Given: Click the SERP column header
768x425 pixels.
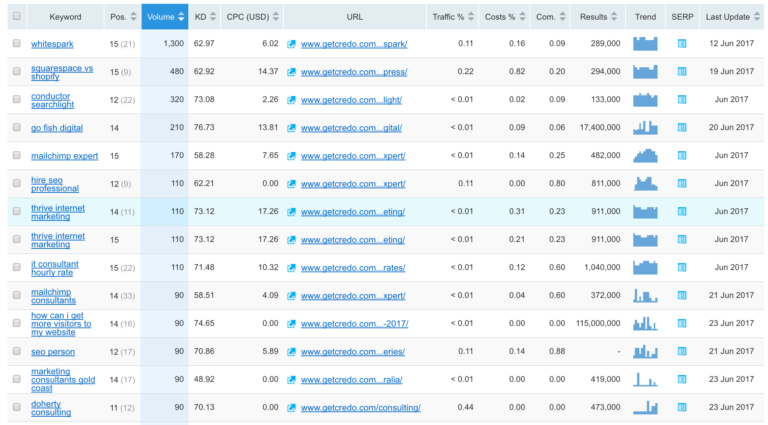Looking at the screenshot, I should 682,17.
